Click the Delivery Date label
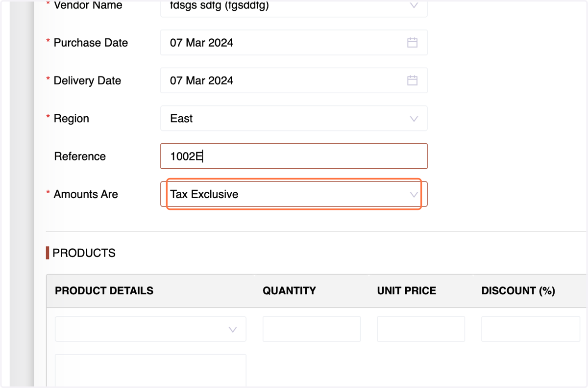The image size is (588, 388). pos(87,80)
